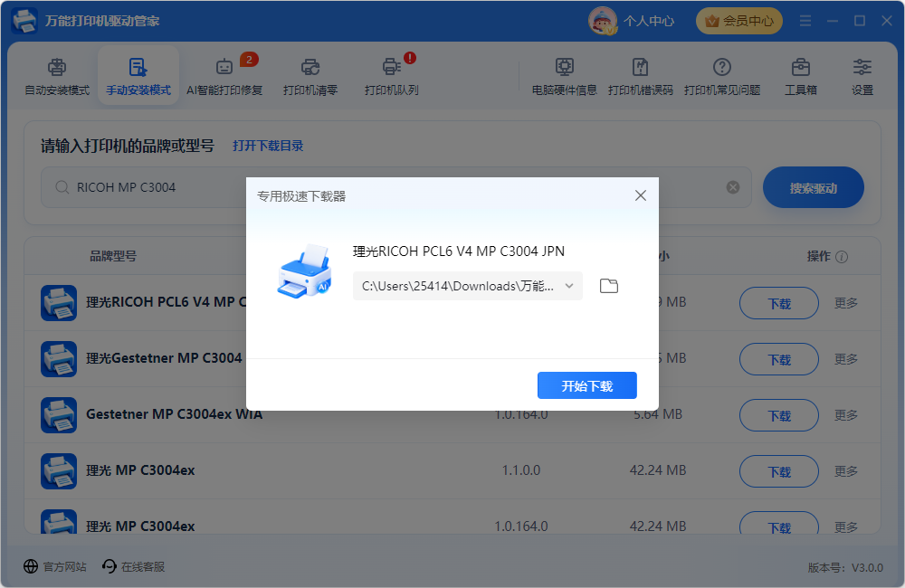Image resolution: width=905 pixels, height=588 pixels.
Task: Download 理光RICOH PCL6 V4 driver
Action: pos(778,303)
